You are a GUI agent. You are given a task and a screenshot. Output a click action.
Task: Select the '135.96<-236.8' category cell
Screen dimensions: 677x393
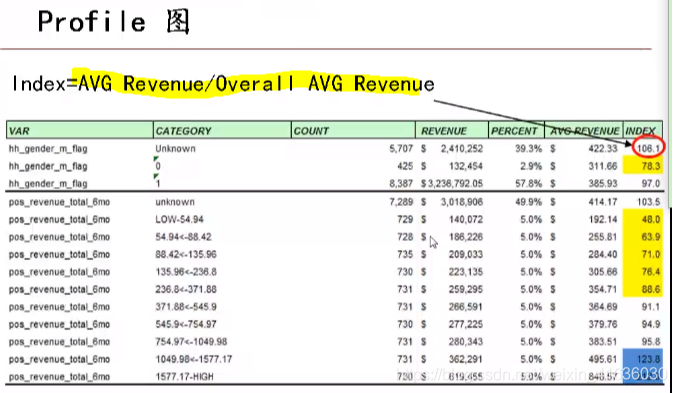point(186,272)
